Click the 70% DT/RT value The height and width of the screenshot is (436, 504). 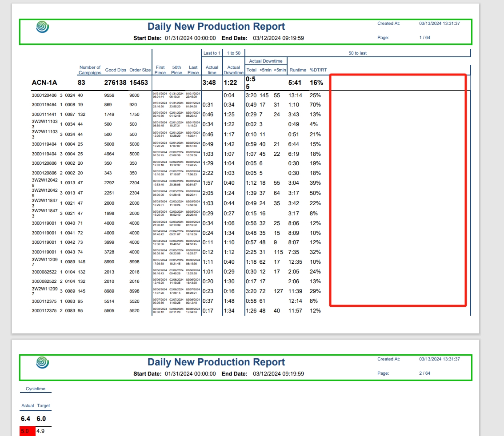(x=315, y=105)
